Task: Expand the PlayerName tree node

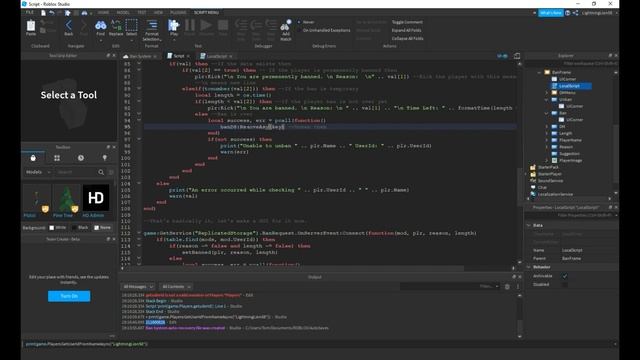Action: (547, 140)
